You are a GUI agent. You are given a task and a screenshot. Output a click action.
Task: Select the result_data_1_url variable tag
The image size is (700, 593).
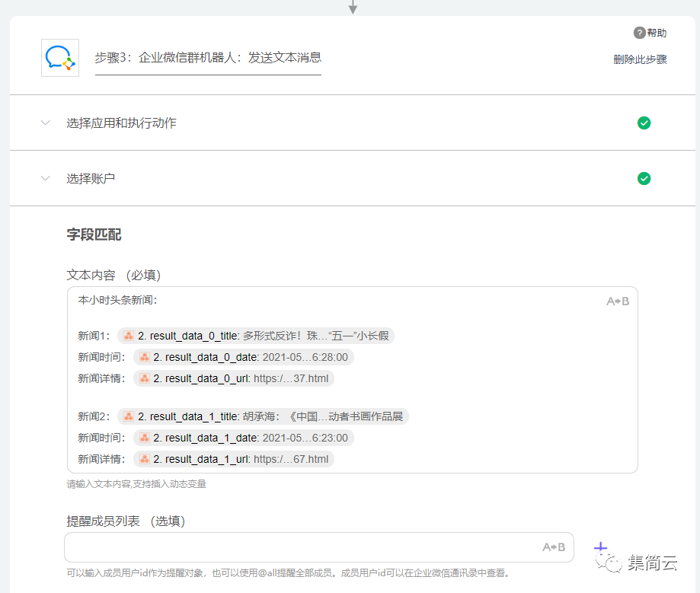(x=234, y=460)
